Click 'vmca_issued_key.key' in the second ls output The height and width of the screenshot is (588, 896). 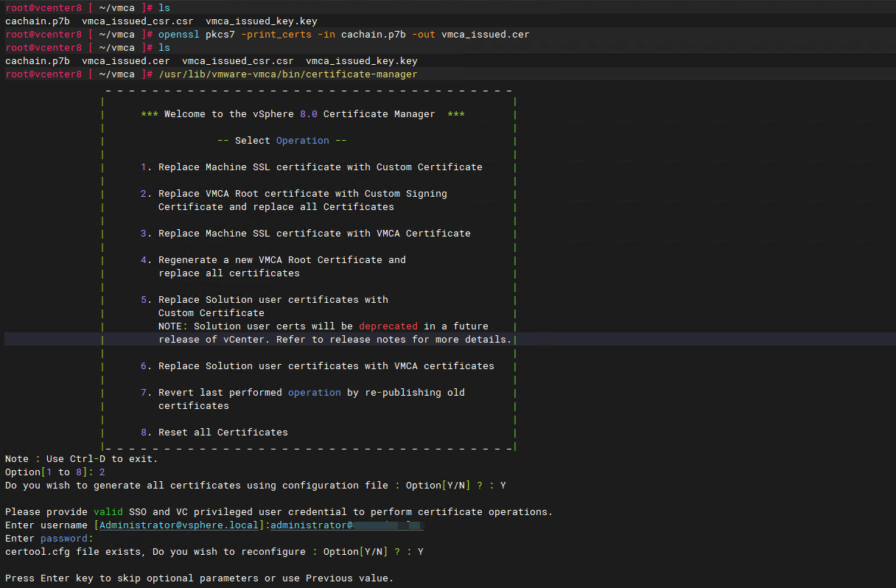point(362,61)
